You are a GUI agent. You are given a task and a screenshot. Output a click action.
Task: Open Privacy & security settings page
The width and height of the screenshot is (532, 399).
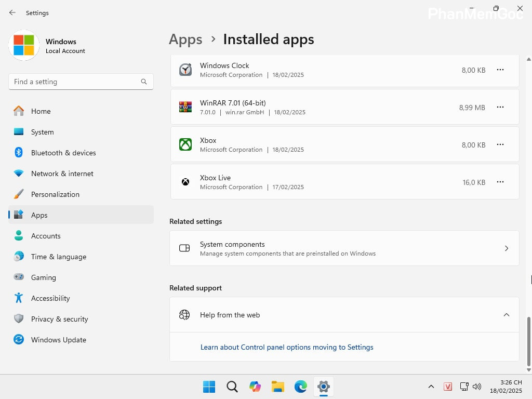point(59,319)
